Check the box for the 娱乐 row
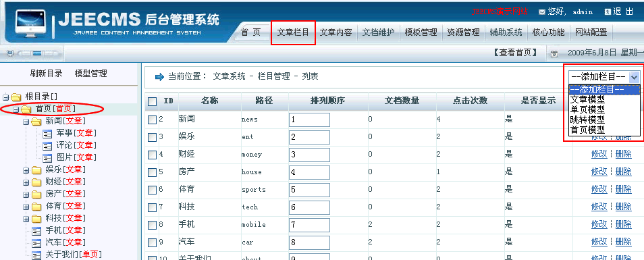This screenshot has width=644, height=260. [152, 137]
